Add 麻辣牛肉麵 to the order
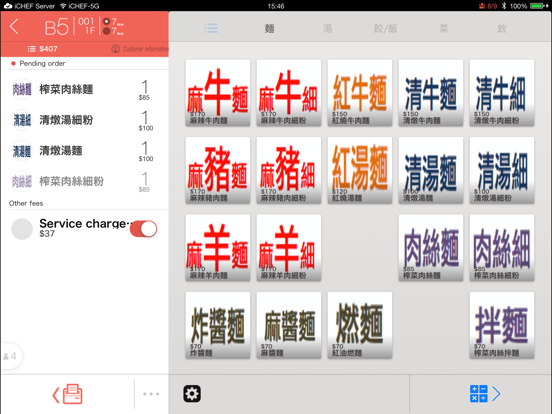Image resolution: width=552 pixels, height=414 pixels. coord(218,93)
